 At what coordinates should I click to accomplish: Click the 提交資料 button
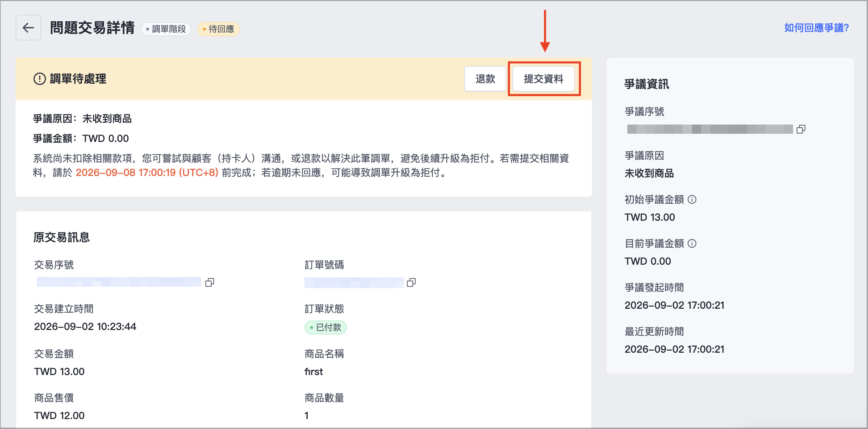(x=544, y=79)
